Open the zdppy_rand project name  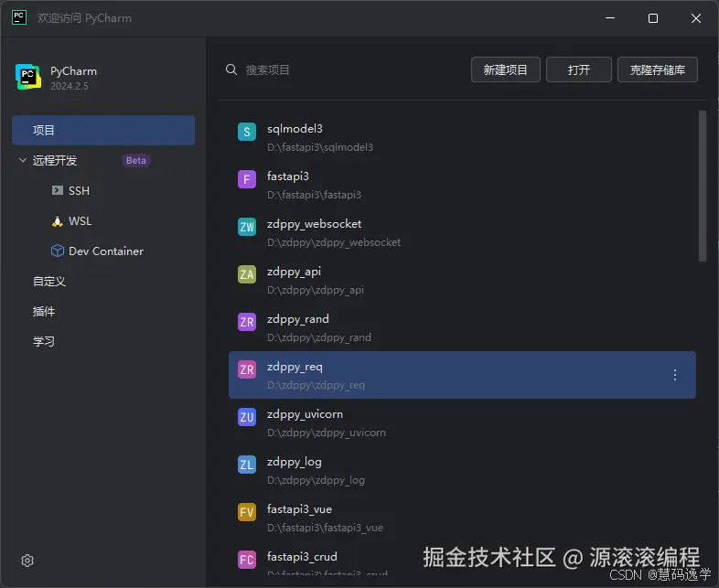(298, 319)
